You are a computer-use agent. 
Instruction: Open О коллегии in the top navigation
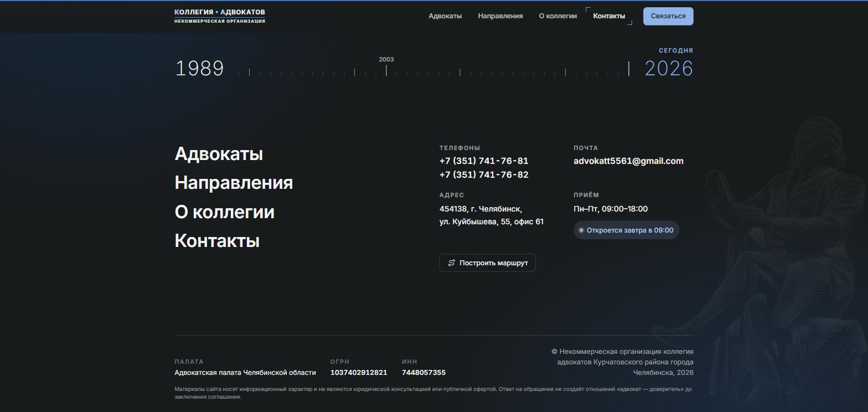[558, 16]
